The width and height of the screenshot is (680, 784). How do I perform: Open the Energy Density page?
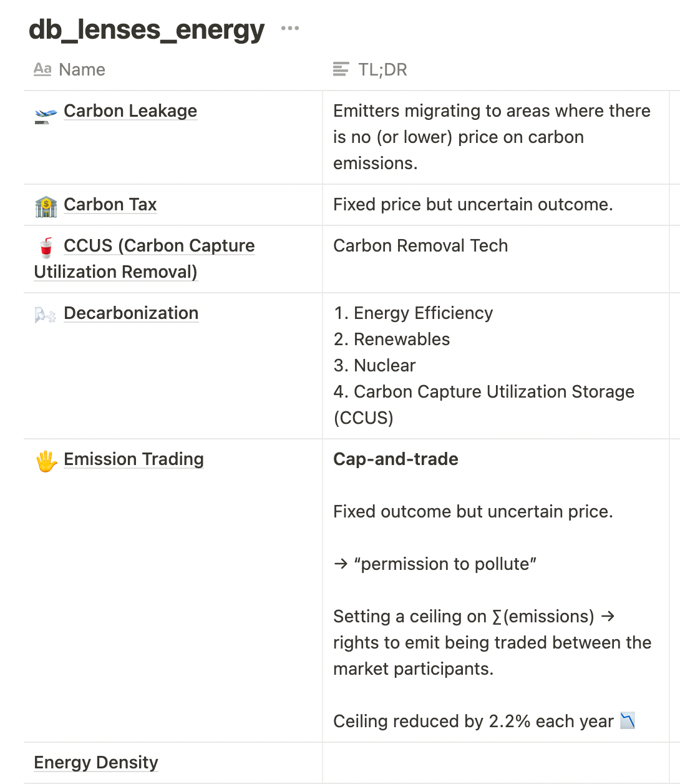click(x=96, y=763)
